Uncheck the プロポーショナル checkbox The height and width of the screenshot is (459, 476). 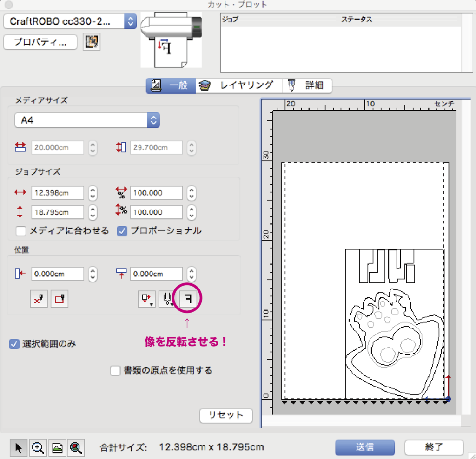point(122,231)
